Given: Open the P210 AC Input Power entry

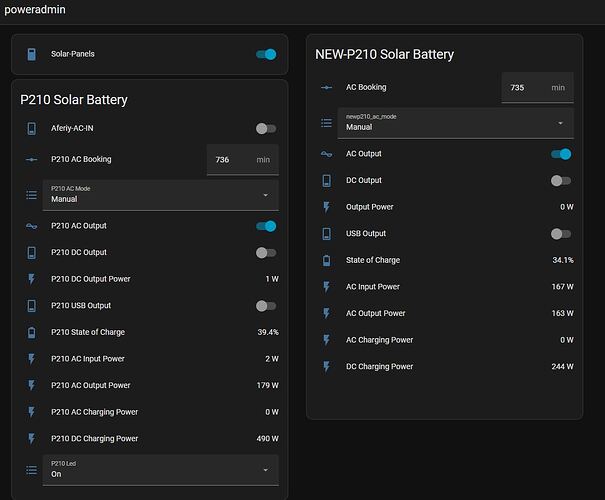Looking at the screenshot, I should [x=150, y=359].
